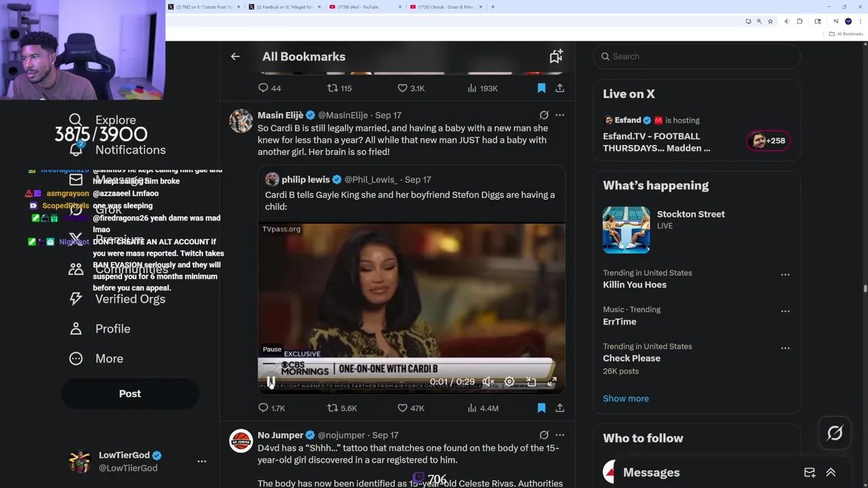Open the Stockton Street live thumbnail

point(626,230)
